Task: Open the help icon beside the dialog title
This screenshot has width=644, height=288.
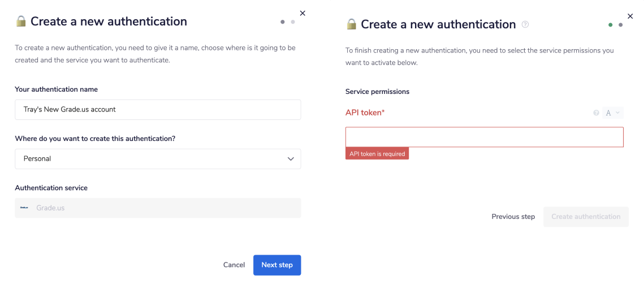Action: (525, 24)
